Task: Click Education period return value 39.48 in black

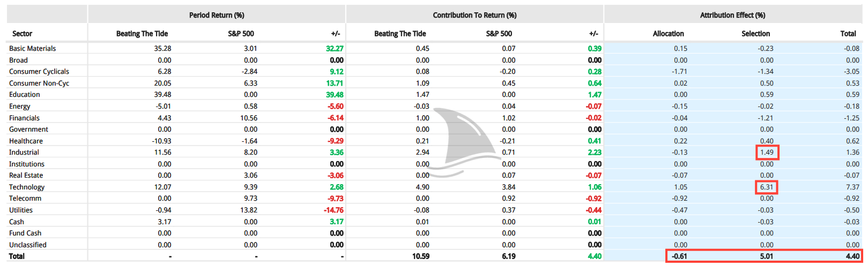Action: pos(162,95)
